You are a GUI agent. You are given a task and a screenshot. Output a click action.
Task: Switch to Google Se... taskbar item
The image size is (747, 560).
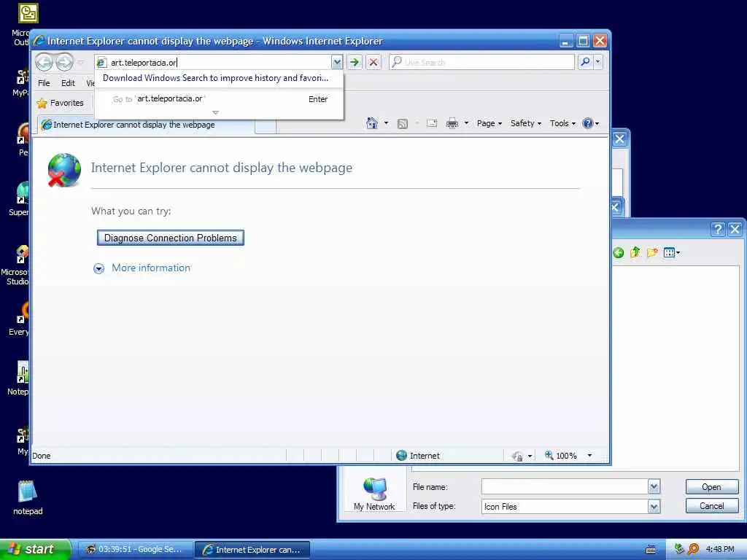click(x=135, y=550)
